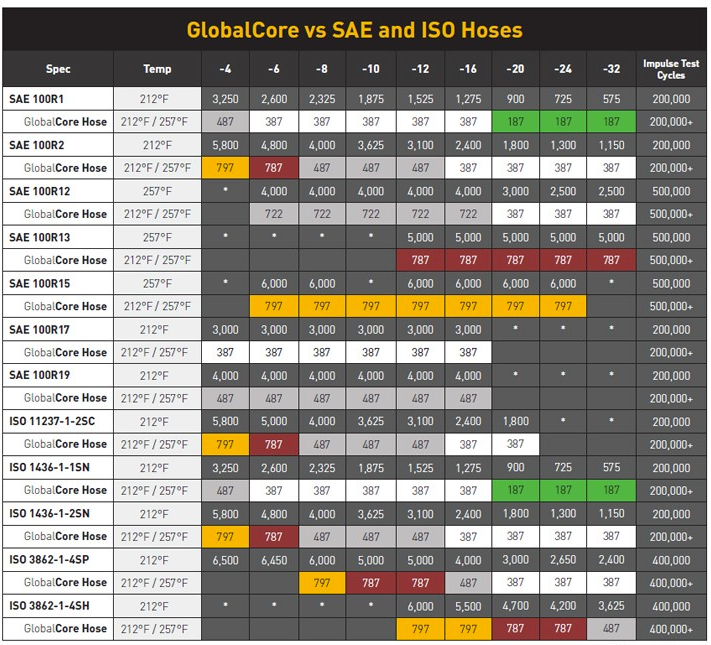Image resolution: width=711 pixels, height=645 pixels.
Task: Select the 'Temp' column header
Action: (157, 69)
